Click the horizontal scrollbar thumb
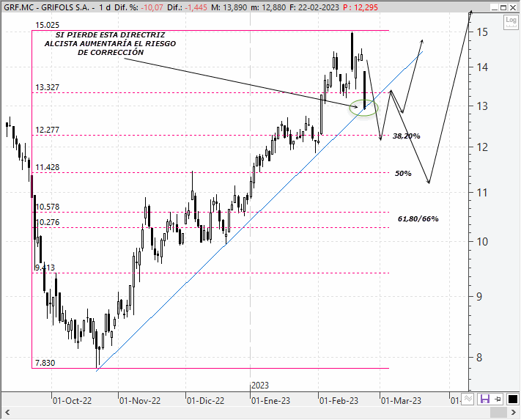Viewport: 521px width, 420px height. (x=498, y=413)
